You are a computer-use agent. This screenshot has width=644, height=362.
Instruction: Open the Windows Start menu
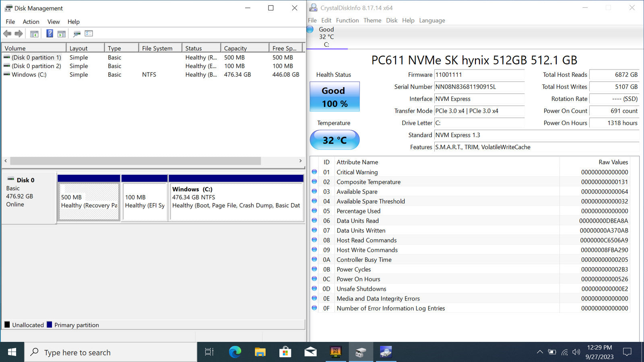[12, 352]
